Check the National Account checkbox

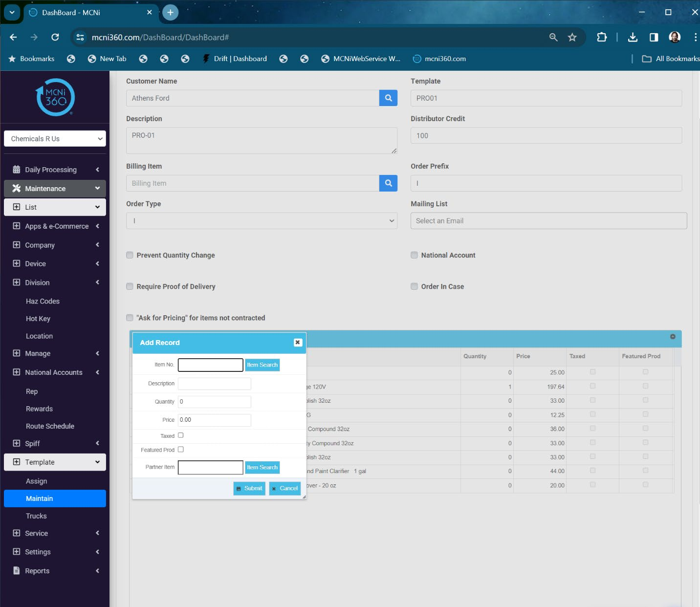click(x=414, y=255)
